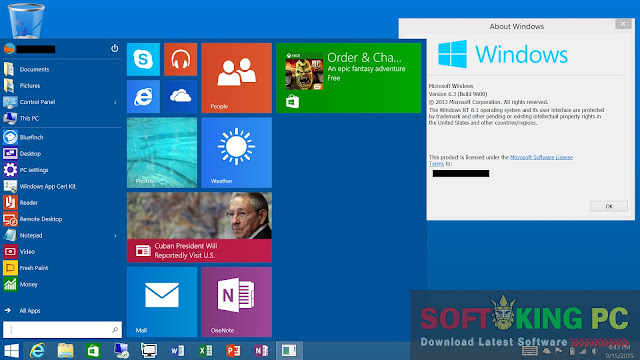The image size is (640, 360).
Task: Open the Skype tile
Action: (x=143, y=60)
